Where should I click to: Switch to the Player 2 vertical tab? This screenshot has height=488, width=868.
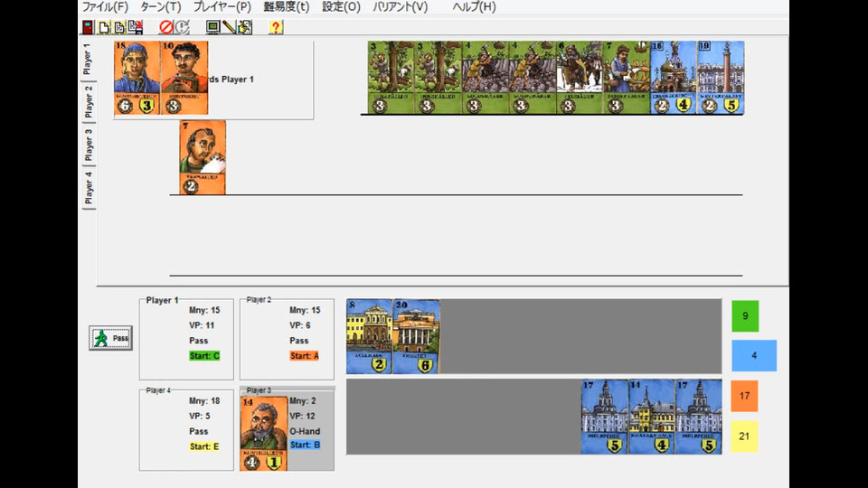[88, 102]
